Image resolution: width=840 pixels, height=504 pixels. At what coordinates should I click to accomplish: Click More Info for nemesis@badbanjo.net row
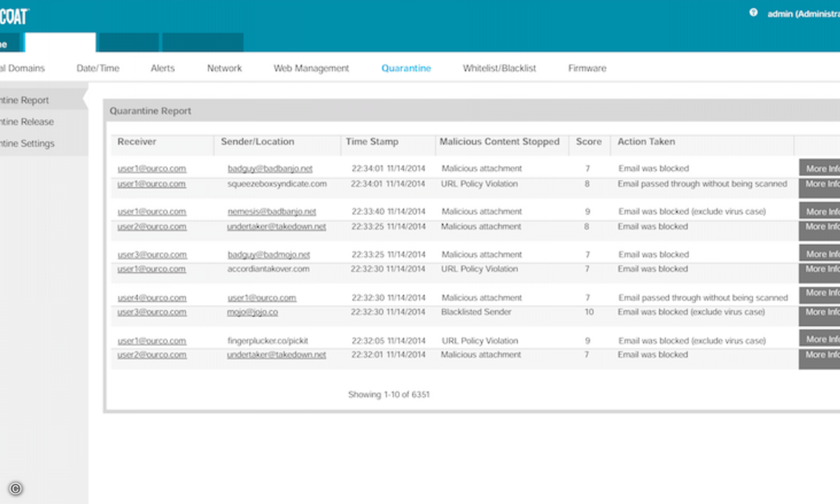click(820, 211)
